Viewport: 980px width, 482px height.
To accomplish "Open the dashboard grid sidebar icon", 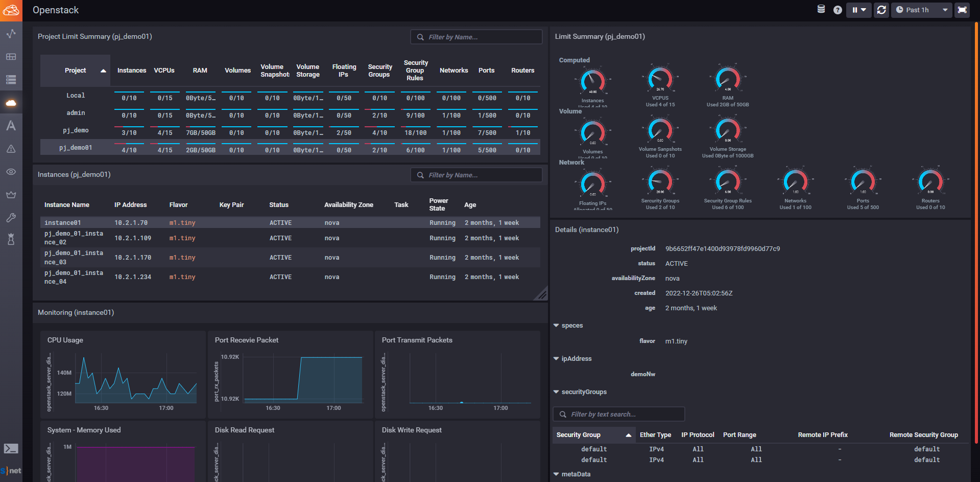I will click(11, 57).
